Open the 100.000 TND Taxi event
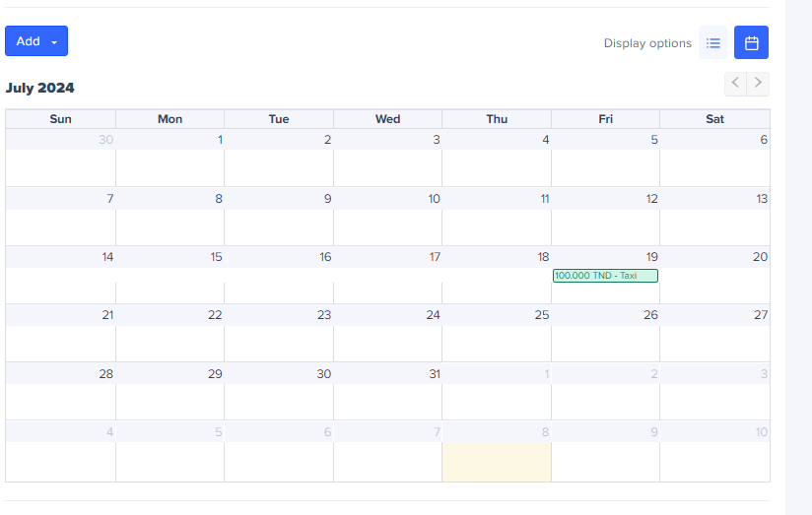 605,276
